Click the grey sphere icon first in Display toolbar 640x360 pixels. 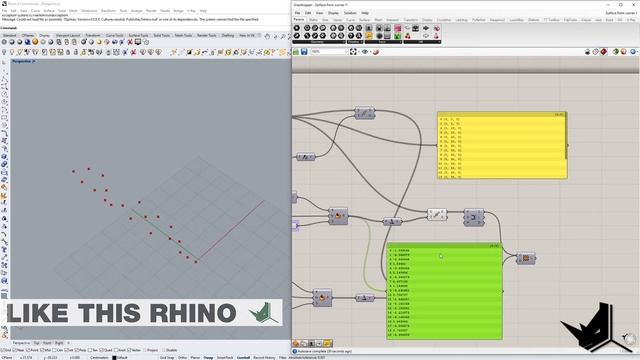coord(4,42)
